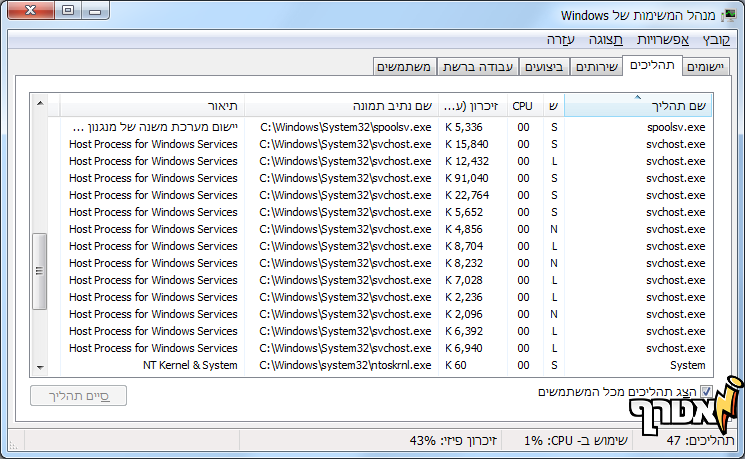Sort processes by the CPU column header

point(523,106)
